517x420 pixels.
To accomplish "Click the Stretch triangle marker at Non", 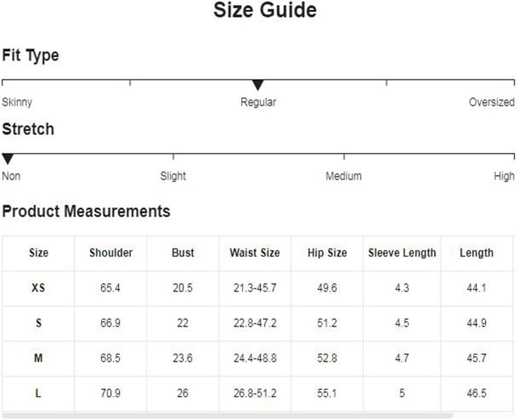I will pos(8,159).
